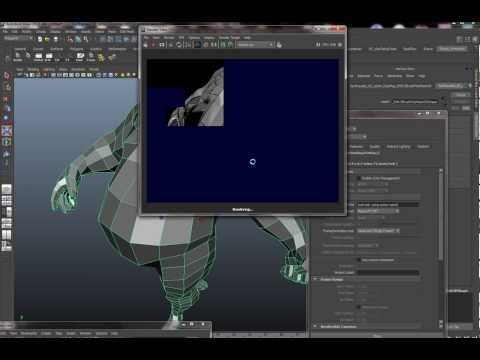Switch to Indirect Lighting tab in Render Settings
This screenshot has width=480, height=360.
[398, 146]
